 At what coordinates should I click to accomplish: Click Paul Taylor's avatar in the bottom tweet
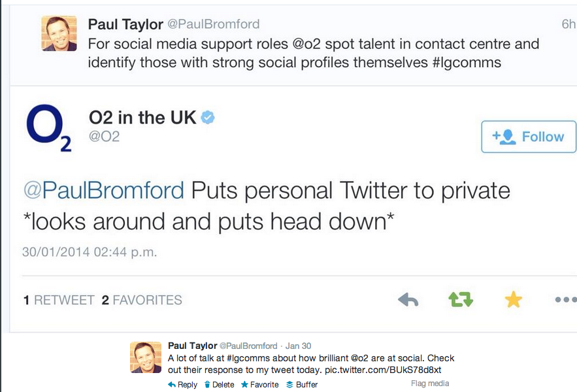(x=146, y=357)
